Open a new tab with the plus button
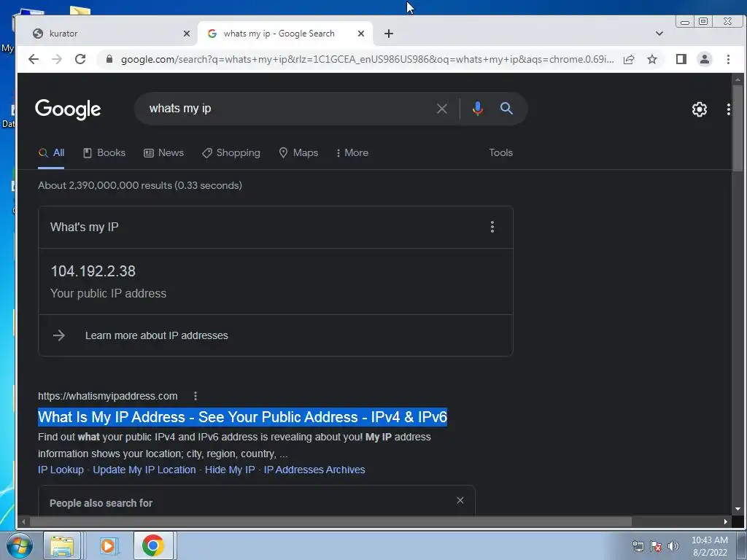Image resolution: width=747 pixels, height=560 pixels. (x=389, y=34)
